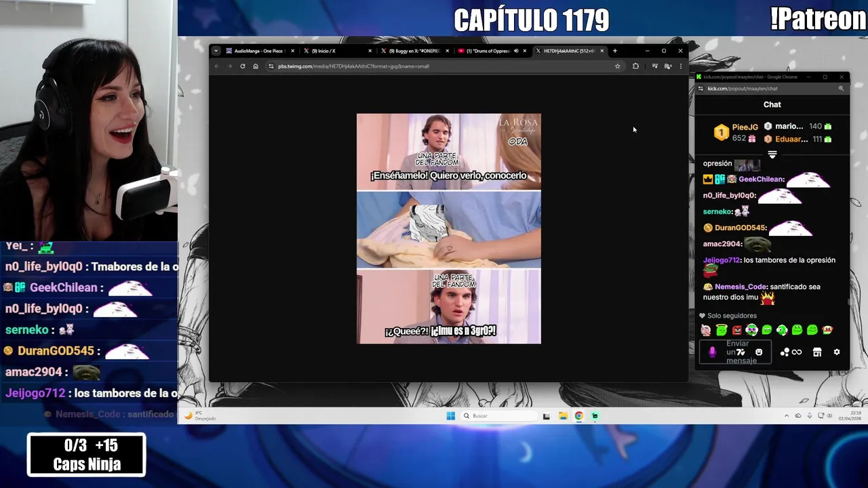Open the media control button in Chrome toolbar

pos(654,66)
